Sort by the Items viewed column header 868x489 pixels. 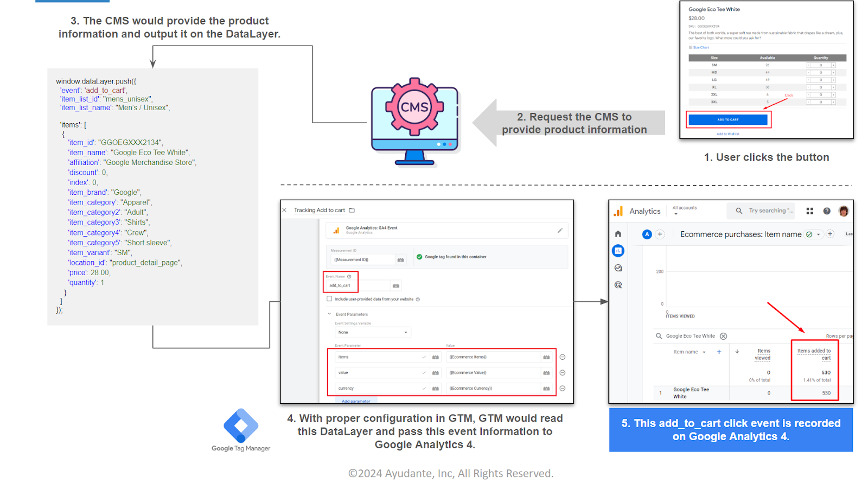tap(763, 354)
